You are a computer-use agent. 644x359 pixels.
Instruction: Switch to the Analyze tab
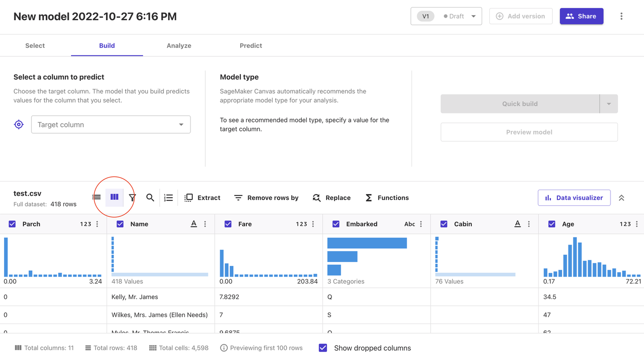(x=179, y=46)
